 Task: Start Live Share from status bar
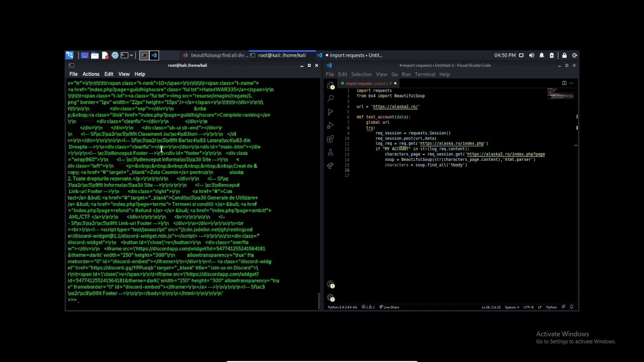[389, 307]
